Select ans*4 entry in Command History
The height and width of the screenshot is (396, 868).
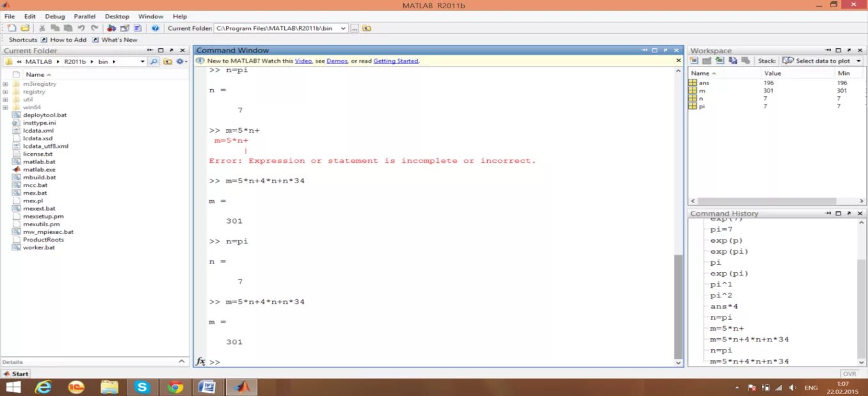click(x=724, y=306)
